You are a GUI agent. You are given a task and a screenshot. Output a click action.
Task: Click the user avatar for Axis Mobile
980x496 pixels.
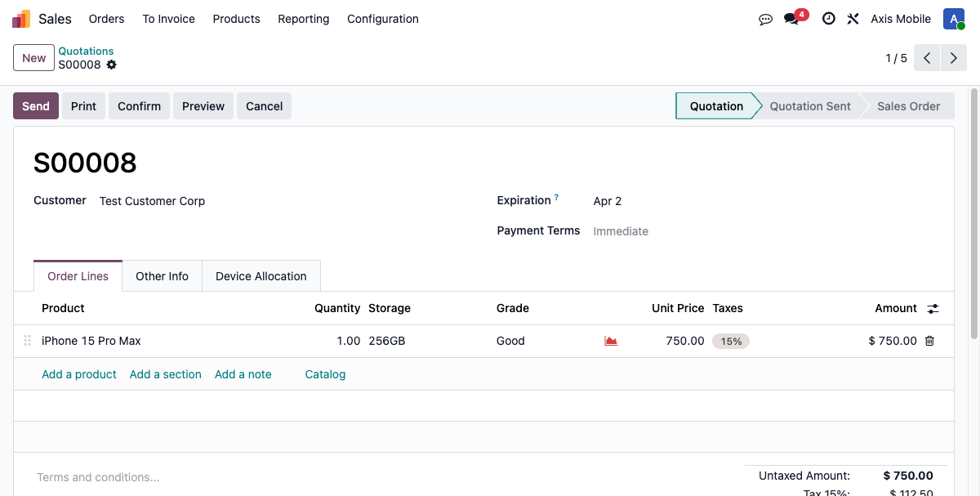pyautogui.click(x=953, y=18)
